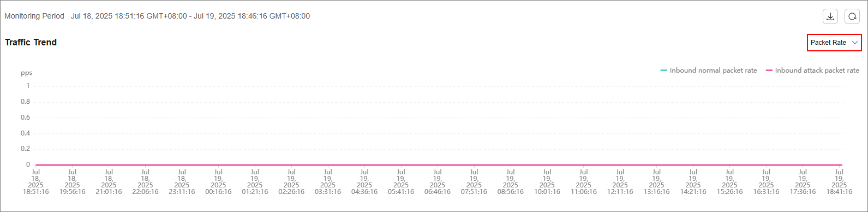This screenshot has height=212, width=868.
Task: Click the Monitoring Period label
Action: 34,16
